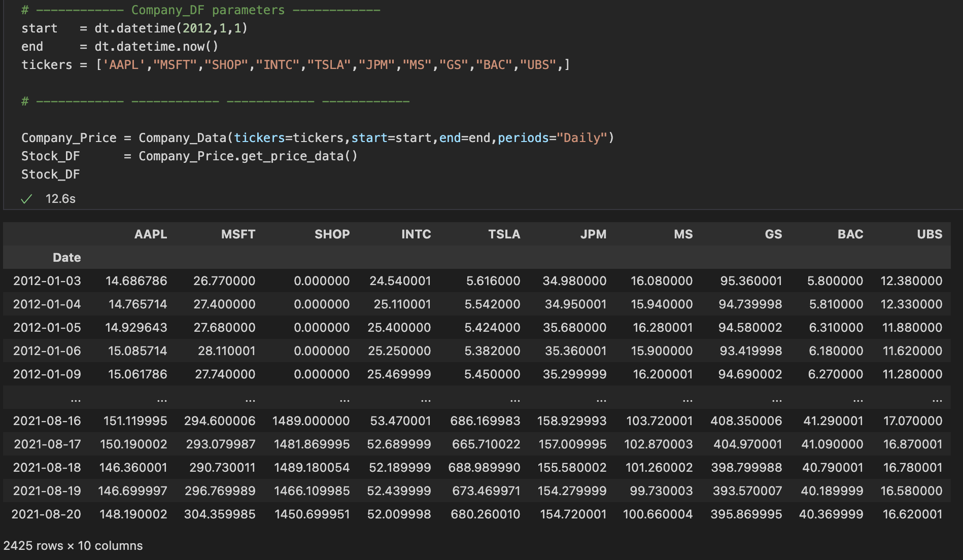963x560 pixels.
Task: Click the GS column header
Action: 774,234
